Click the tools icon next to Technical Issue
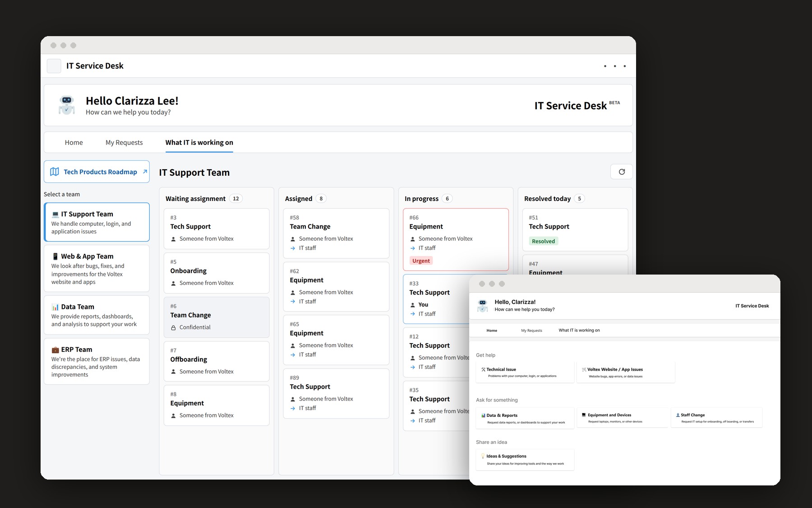Screen dimensions: 812x508 click(x=483, y=369)
